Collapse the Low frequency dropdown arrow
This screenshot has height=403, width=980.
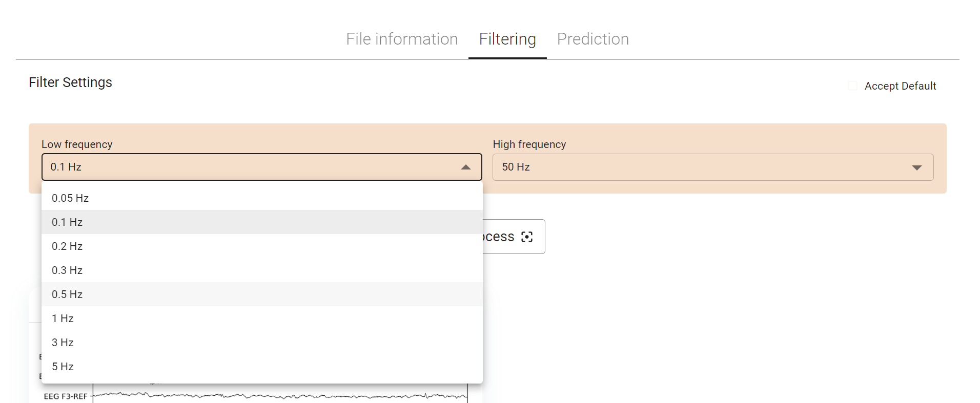466,167
